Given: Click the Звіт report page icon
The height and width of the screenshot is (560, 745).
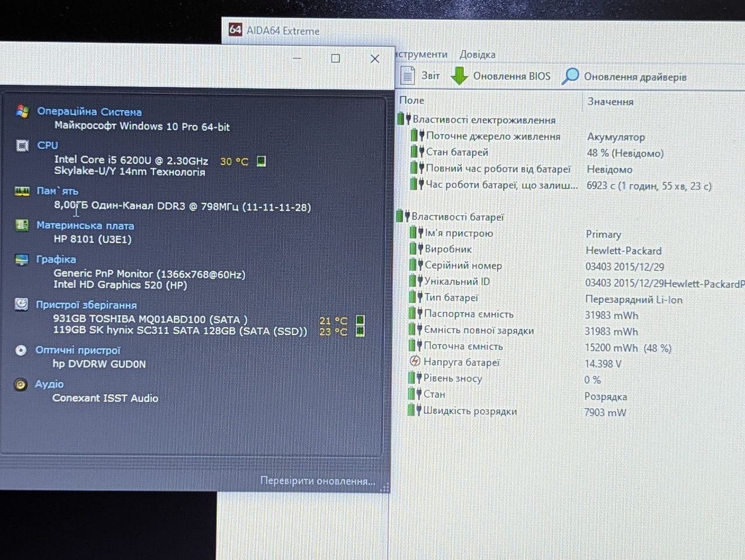Looking at the screenshot, I should pyautogui.click(x=407, y=76).
